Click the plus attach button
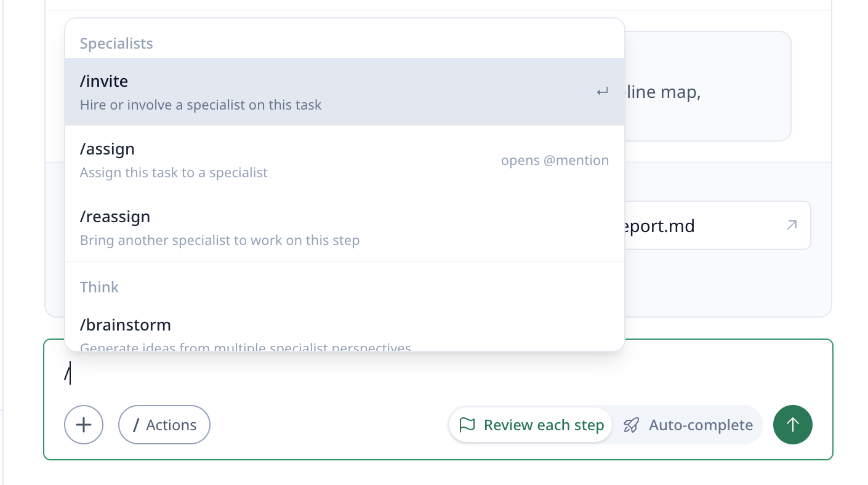Viewport: 868px width, 485px height. (x=84, y=425)
